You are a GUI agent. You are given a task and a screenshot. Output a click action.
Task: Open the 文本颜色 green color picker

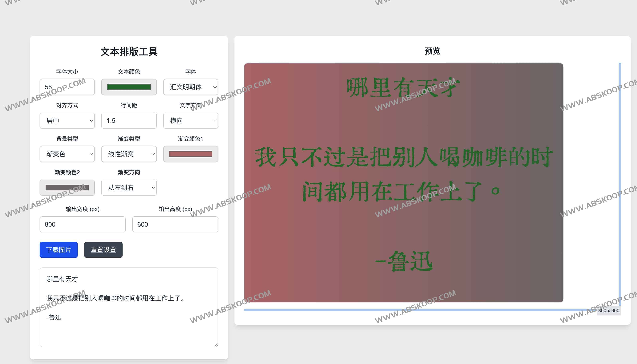click(x=129, y=87)
